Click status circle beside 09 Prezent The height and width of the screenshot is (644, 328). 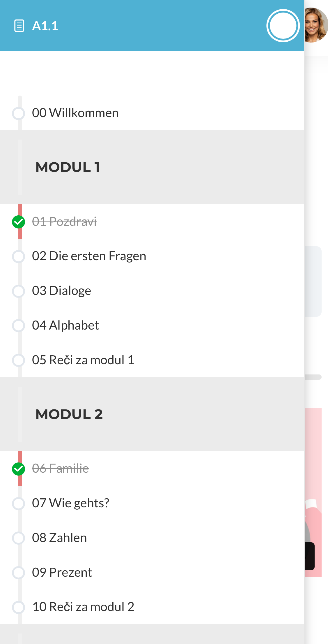point(18,573)
